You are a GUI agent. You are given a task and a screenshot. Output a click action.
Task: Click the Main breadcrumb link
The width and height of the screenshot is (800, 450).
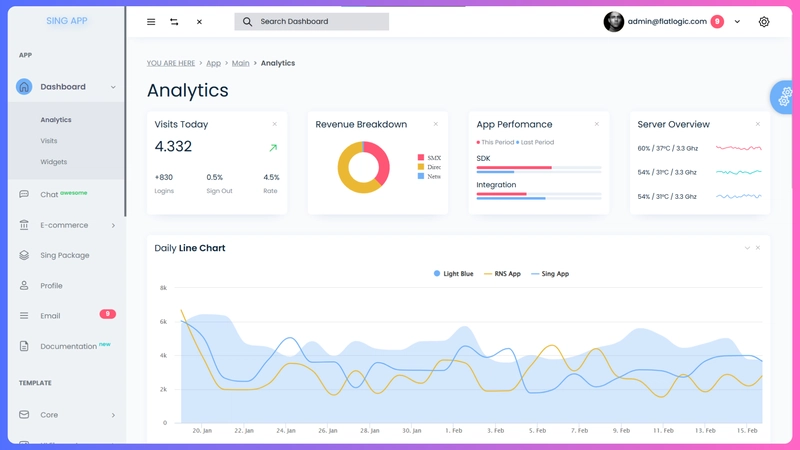tap(240, 63)
